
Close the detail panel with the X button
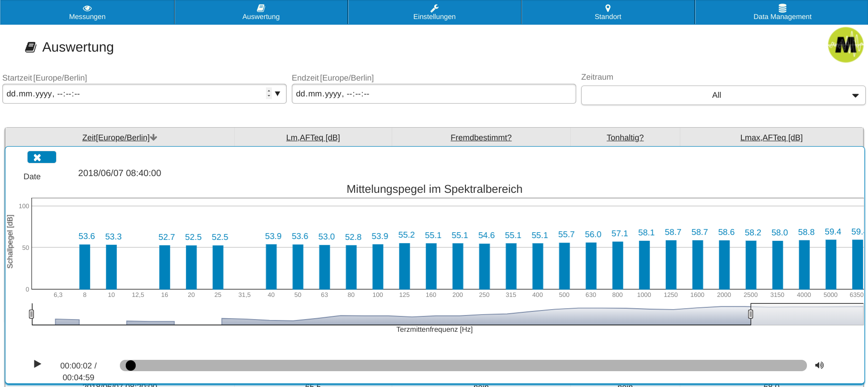pos(42,157)
